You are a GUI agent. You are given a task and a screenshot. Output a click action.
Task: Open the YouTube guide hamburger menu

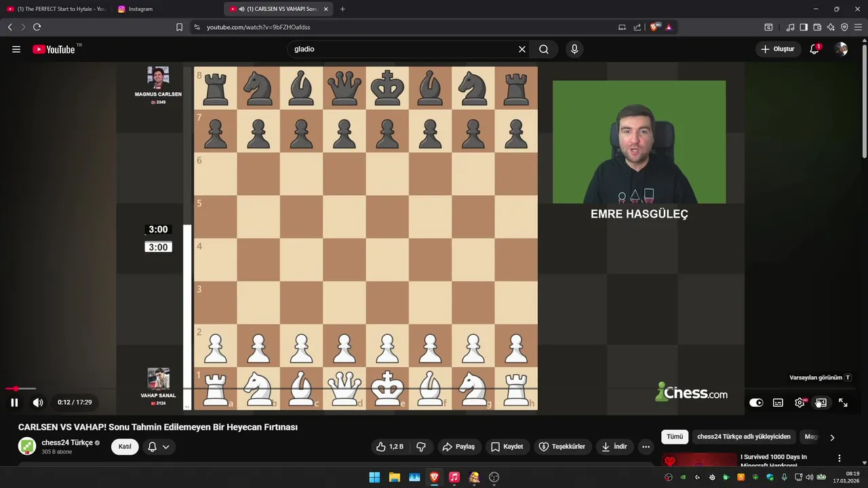(16, 49)
